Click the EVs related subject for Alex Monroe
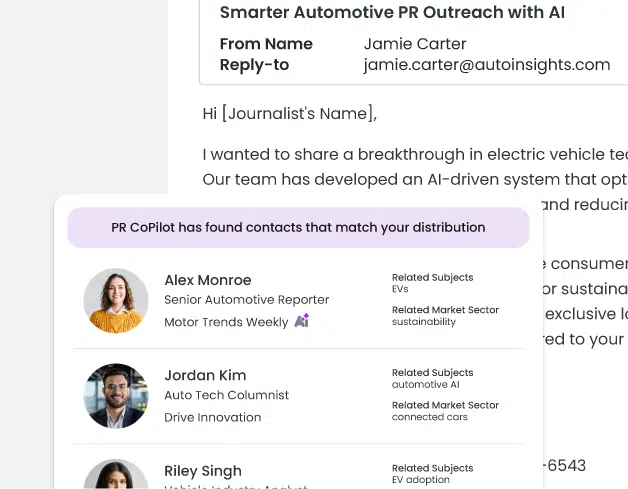The width and height of the screenshot is (628, 489). 400,289
